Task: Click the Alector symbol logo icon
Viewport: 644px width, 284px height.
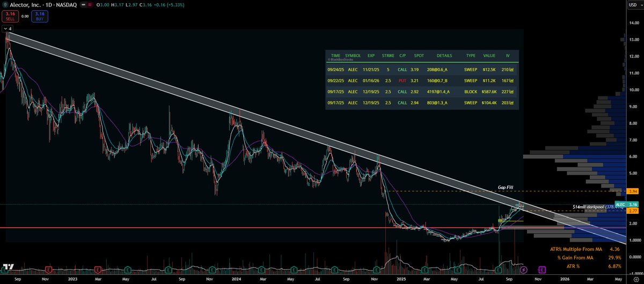Action: pos(5,4)
